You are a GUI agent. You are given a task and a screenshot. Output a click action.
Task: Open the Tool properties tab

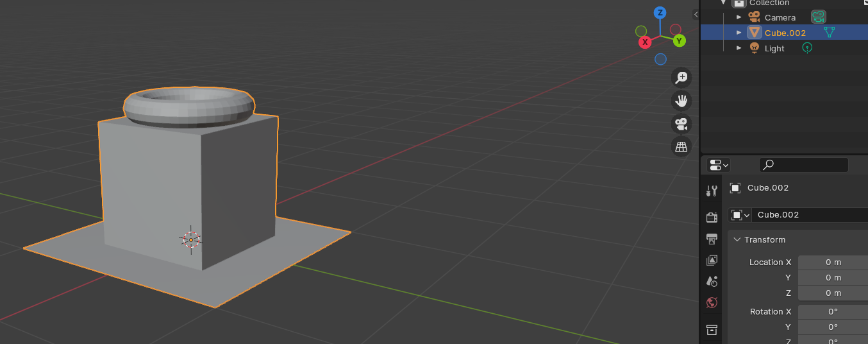pyautogui.click(x=712, y=191)
